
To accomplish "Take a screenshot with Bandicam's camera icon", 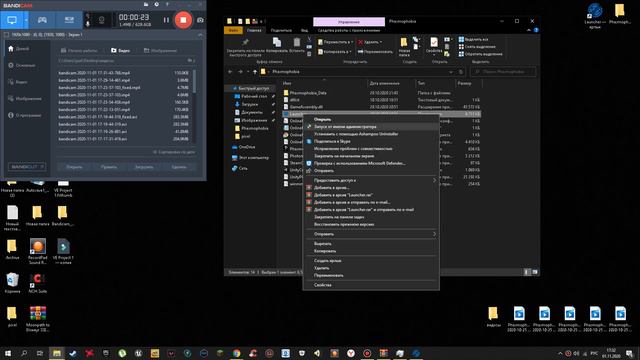I will pyautogui.click(x=200, y=20).
